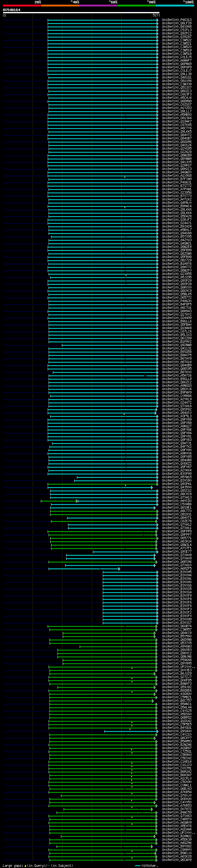Select the UniRef100_C3W339 label
This screenshot has height=868, width=197.
point(176,84)
